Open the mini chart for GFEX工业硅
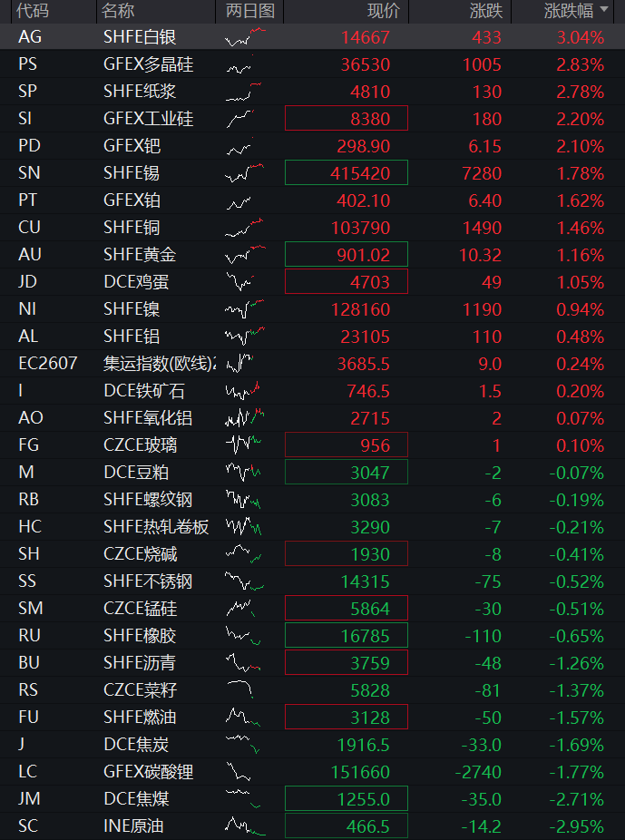625x840 pixels. coord(240,119)
